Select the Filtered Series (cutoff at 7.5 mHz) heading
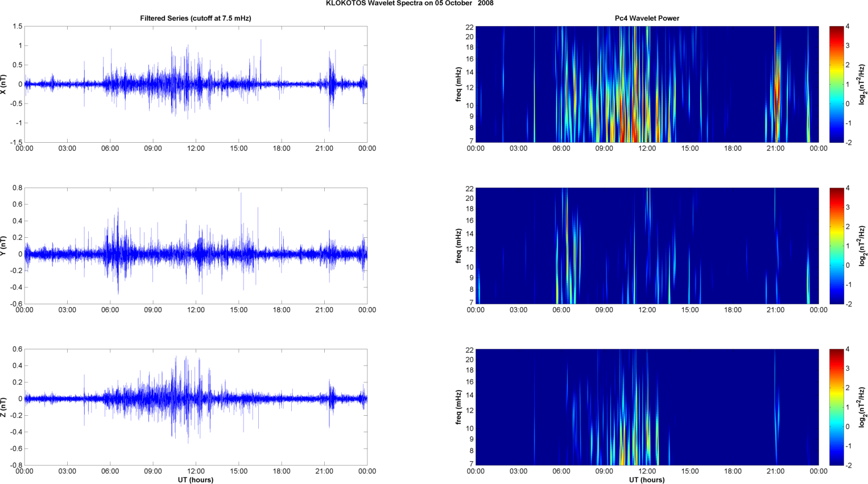The height and width of the screenshot is (484, 868). (196, 18)
